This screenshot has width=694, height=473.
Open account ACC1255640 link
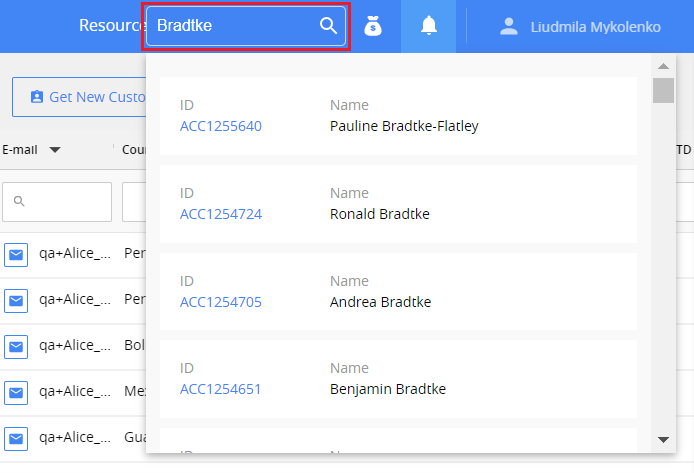tap(221, 126)
